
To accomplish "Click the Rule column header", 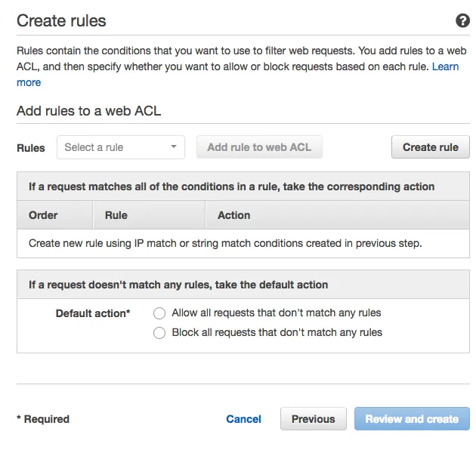I will tap(116, 215).
